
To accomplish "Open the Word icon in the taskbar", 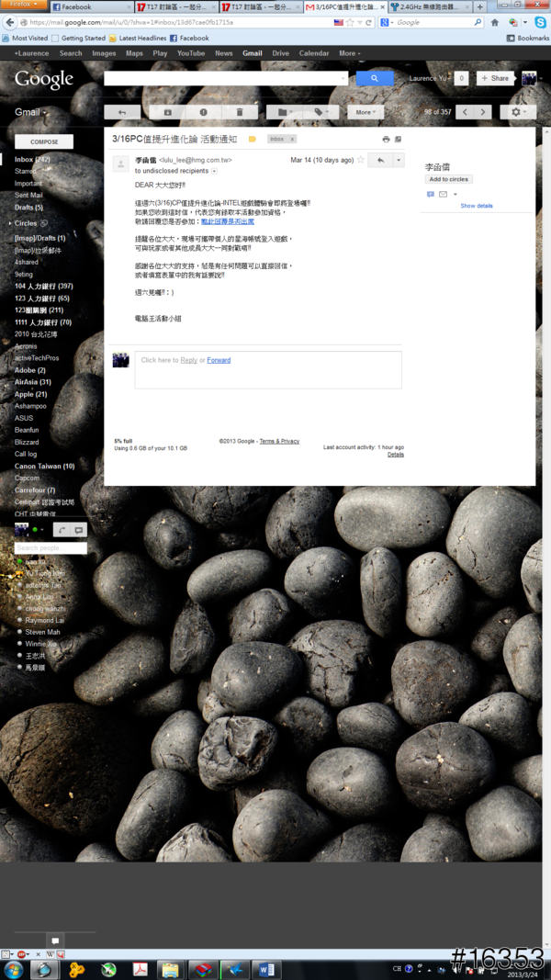I will pyautogui.click(x=266, y=969).
